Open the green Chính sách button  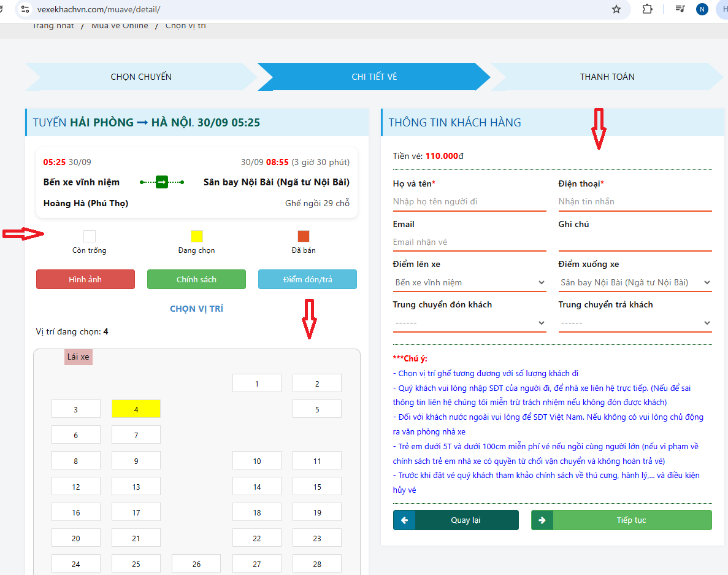pos(196,279)
